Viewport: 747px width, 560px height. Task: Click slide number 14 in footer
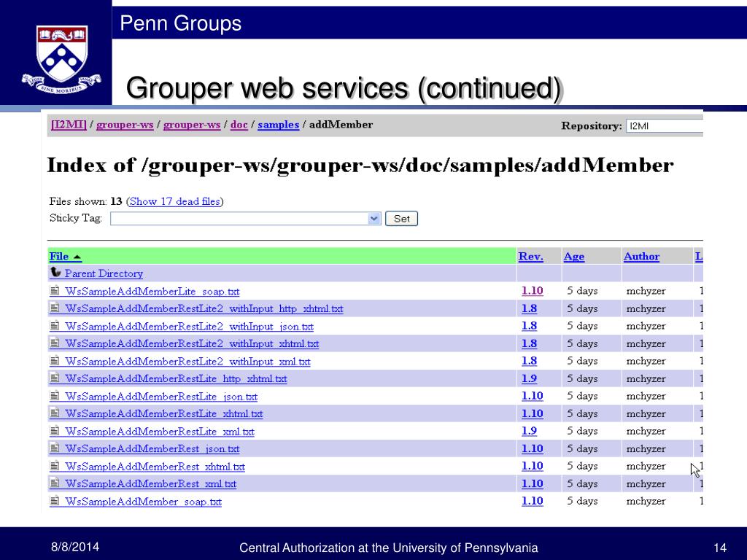(x=720, y=548)
